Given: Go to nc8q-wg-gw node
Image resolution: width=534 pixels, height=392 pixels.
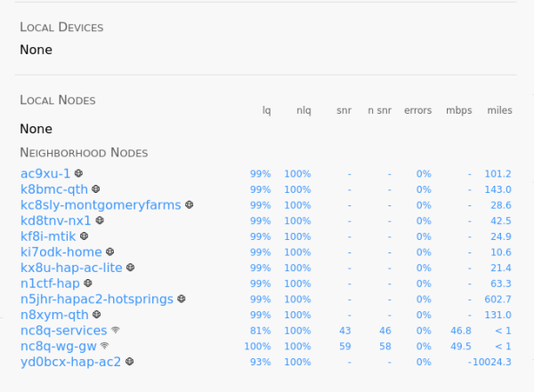Looking at the screenshot, I should [59, 346].
